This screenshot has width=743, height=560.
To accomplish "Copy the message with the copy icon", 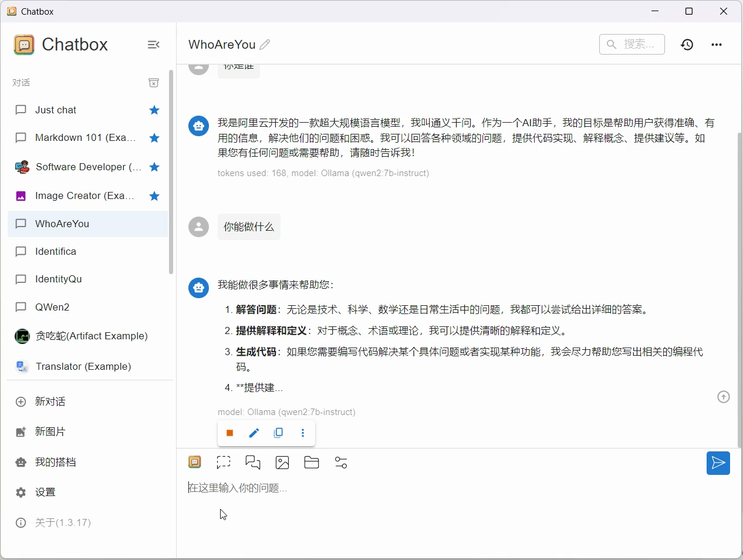I will 278,433.
